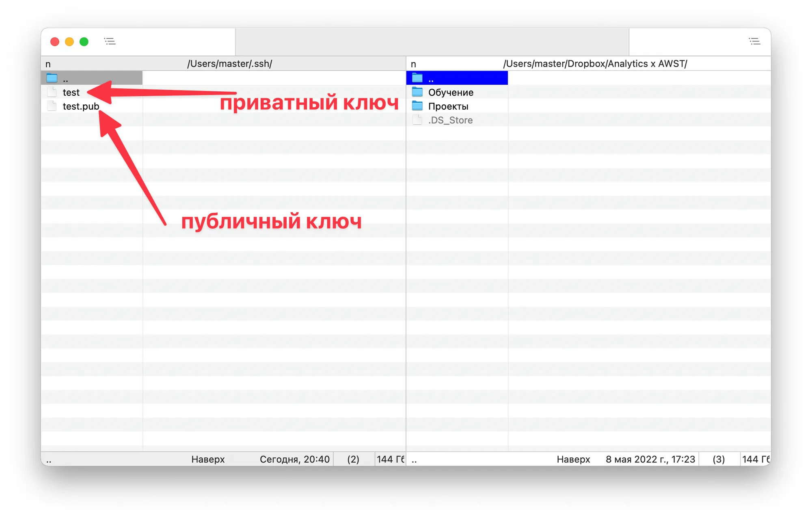Open the Обучение folder entry
Viewport: 812px width, 520px height.
coord(451,93)
